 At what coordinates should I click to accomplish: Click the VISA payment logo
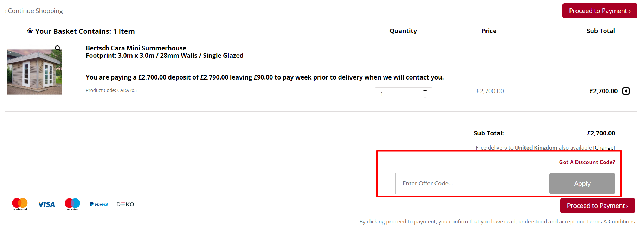click(46, 204)
